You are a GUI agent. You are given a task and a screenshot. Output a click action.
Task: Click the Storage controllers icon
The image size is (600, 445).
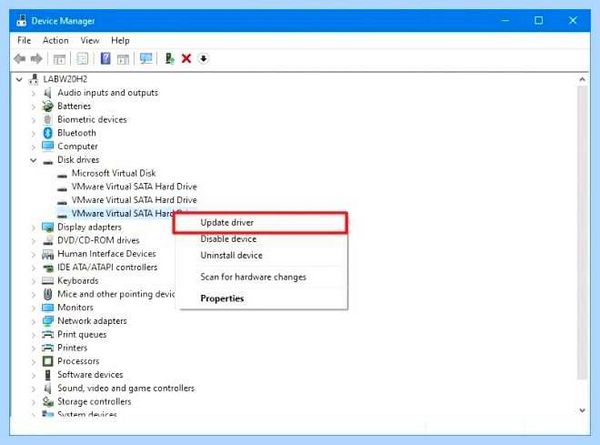(x=48, y=401)
